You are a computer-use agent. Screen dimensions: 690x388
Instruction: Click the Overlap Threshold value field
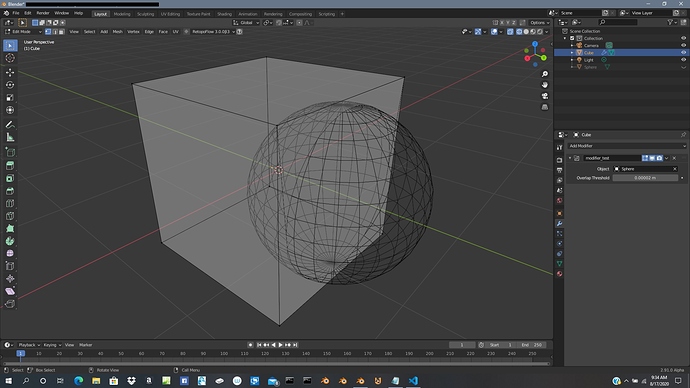pos(645,178)
